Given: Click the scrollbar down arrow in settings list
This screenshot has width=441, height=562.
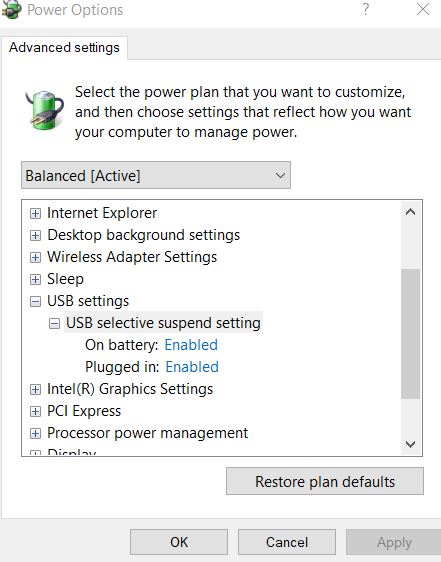Looking at the screenshot, I should click(x=411, y=444).
